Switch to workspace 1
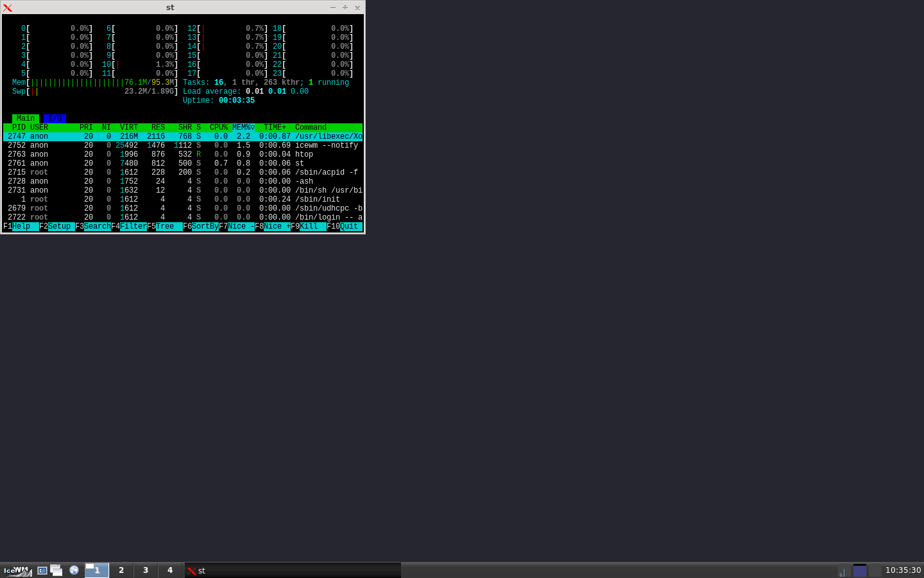 coord(97,570)
